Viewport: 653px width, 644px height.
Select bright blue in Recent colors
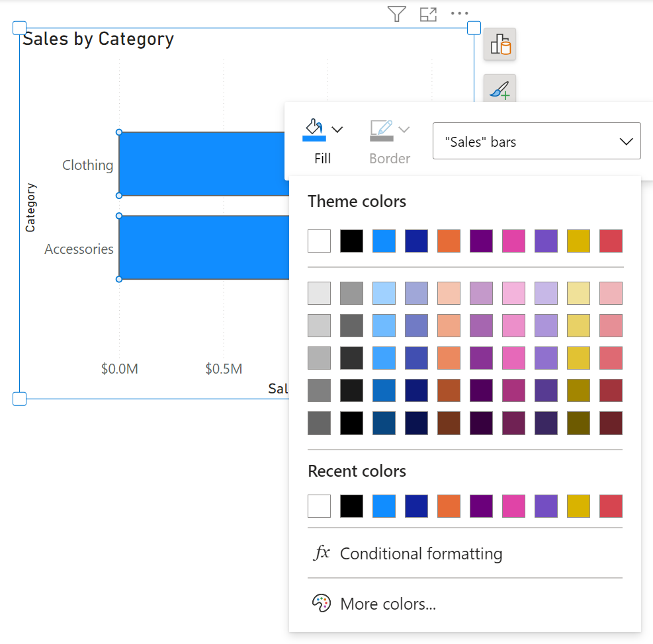pyautogui.click(x=384, y=506)
